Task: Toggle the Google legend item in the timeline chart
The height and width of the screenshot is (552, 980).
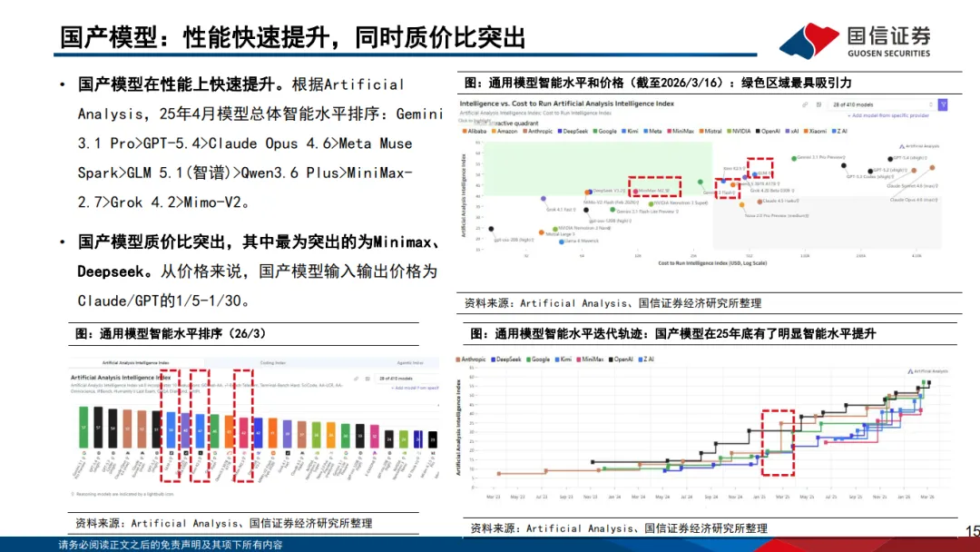Action: 539,360
